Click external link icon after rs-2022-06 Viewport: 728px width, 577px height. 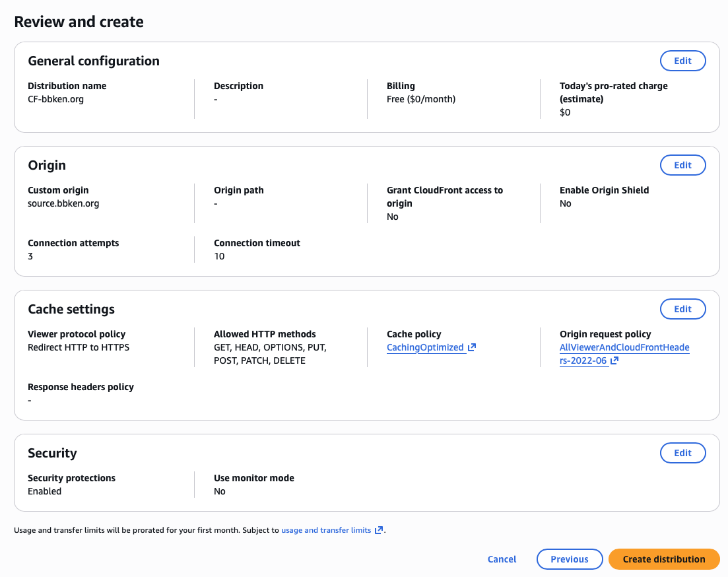tap(614, 360)
